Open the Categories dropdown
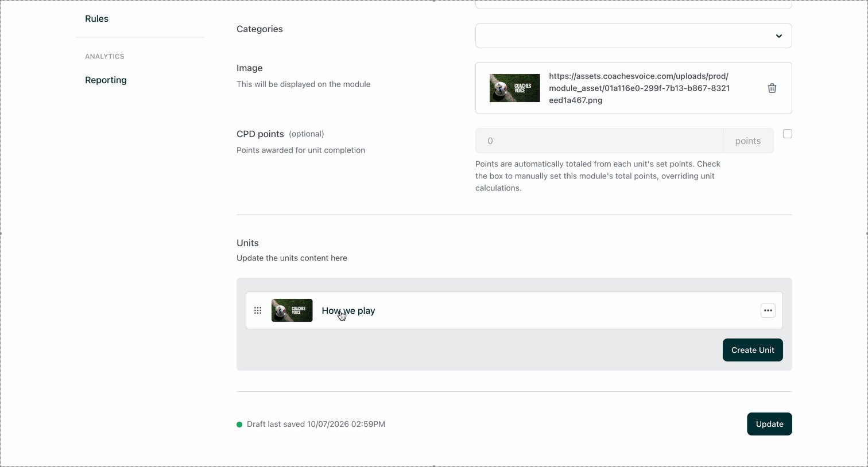The width and height of the screenshot is (868, 467). (x=634, y=36)
